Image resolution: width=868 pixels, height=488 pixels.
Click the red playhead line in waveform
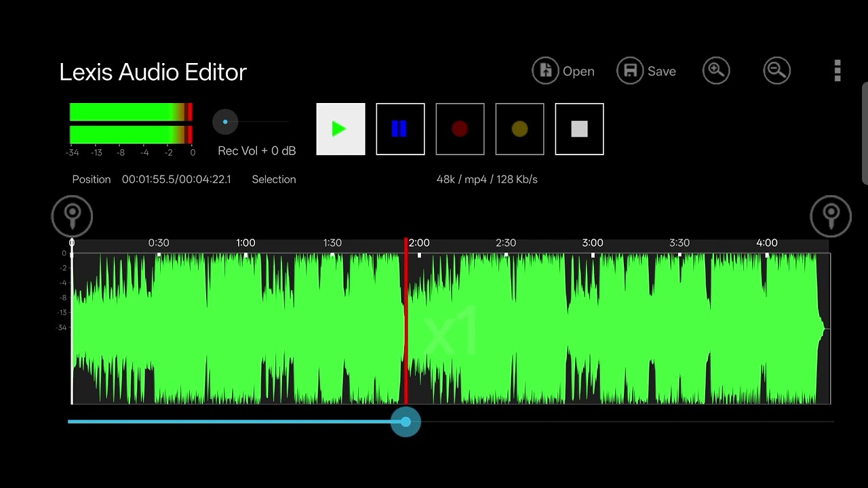click(406, 321)
